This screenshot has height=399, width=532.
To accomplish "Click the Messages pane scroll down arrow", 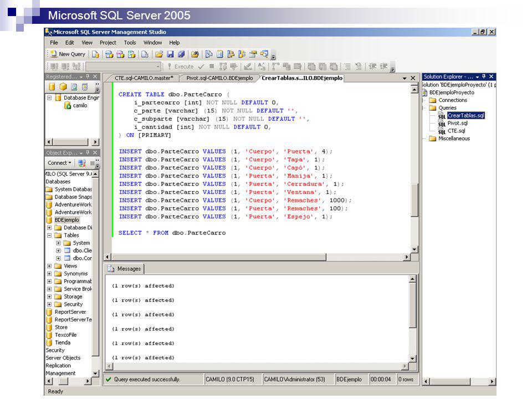I will 412,359.
